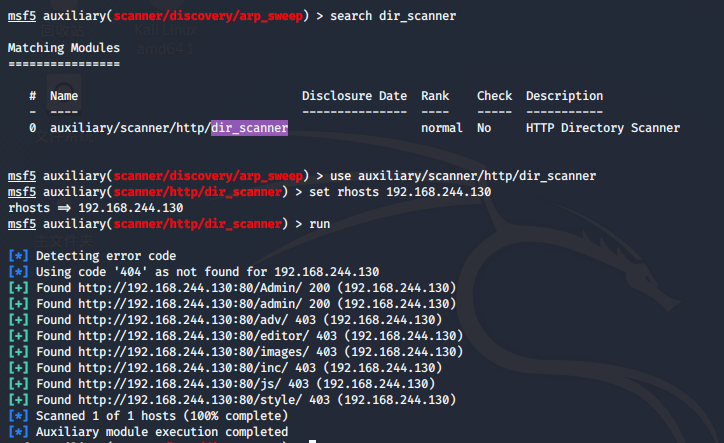Click the found URL ending in /images/
The image size is (724, 443).
193,352
